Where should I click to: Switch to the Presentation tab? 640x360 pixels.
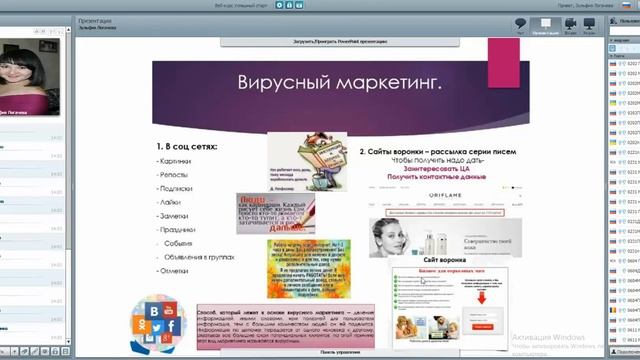(546, 26)
